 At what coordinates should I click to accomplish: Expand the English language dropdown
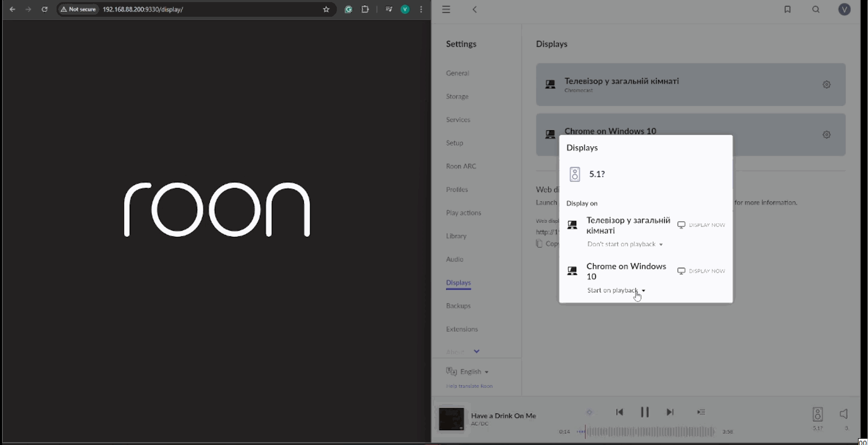tap(474, 372)
